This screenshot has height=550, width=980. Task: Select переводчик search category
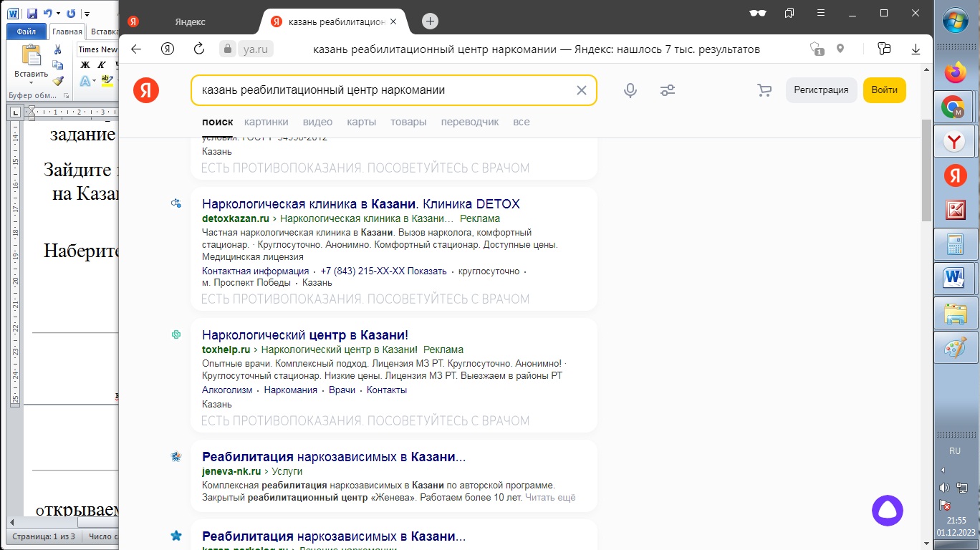click(470, 122)
